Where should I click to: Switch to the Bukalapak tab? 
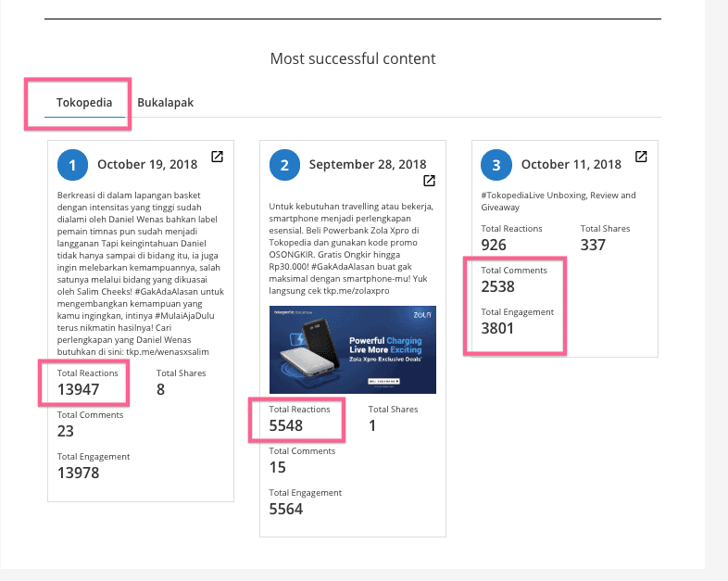[x=165, y=103]
